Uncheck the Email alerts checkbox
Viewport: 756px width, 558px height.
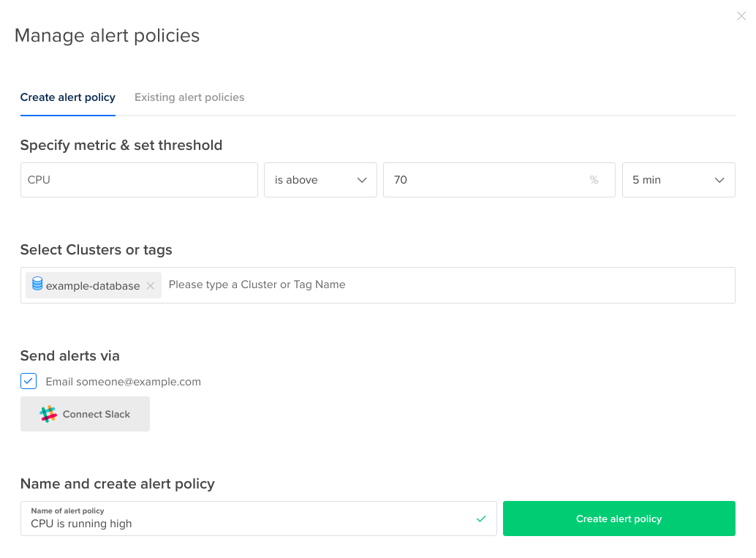pos(29,381)
